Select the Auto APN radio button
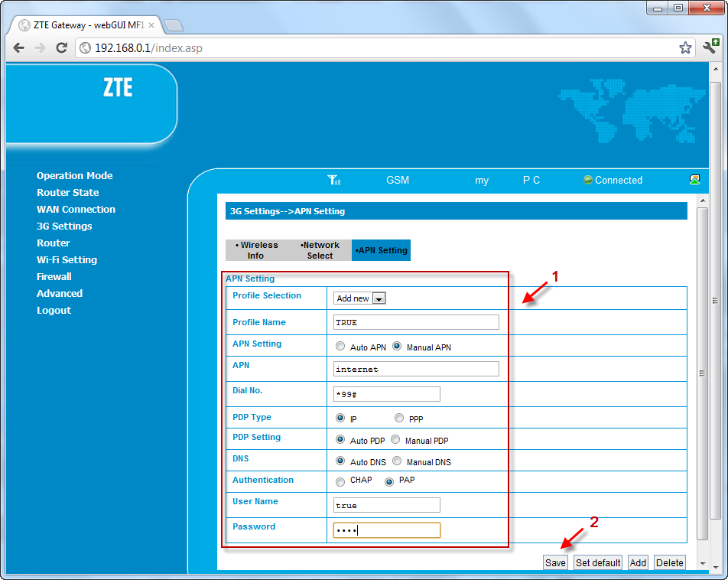728x580 pixels. click(x=340, y=346)
